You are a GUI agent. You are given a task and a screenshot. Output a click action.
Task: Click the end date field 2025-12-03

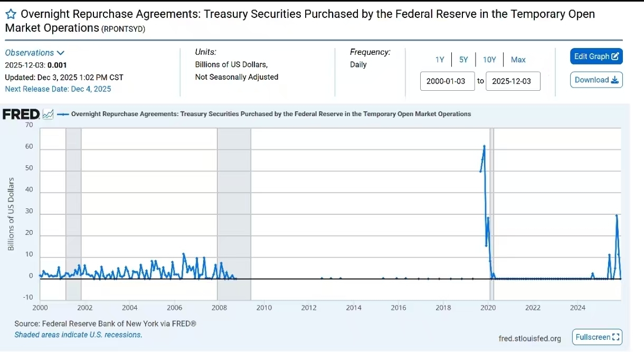(x=513, y=81)
